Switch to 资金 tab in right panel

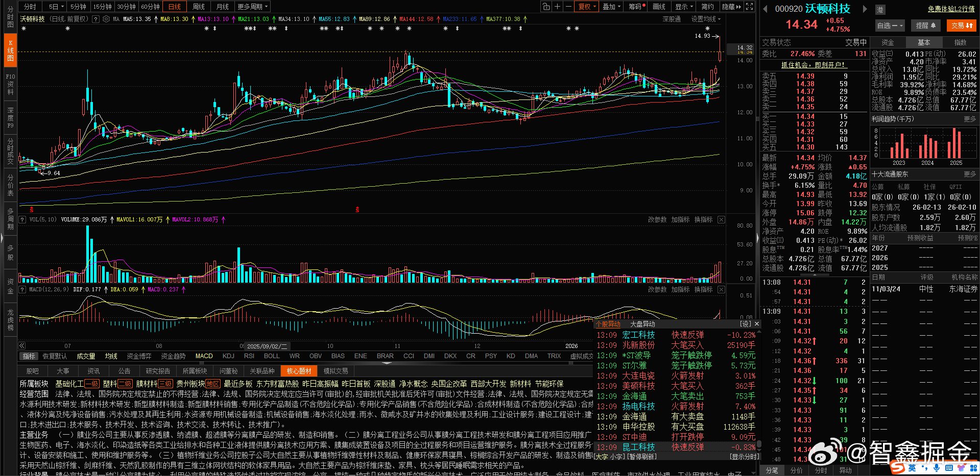pyautogui.click(x=888, y=42)
